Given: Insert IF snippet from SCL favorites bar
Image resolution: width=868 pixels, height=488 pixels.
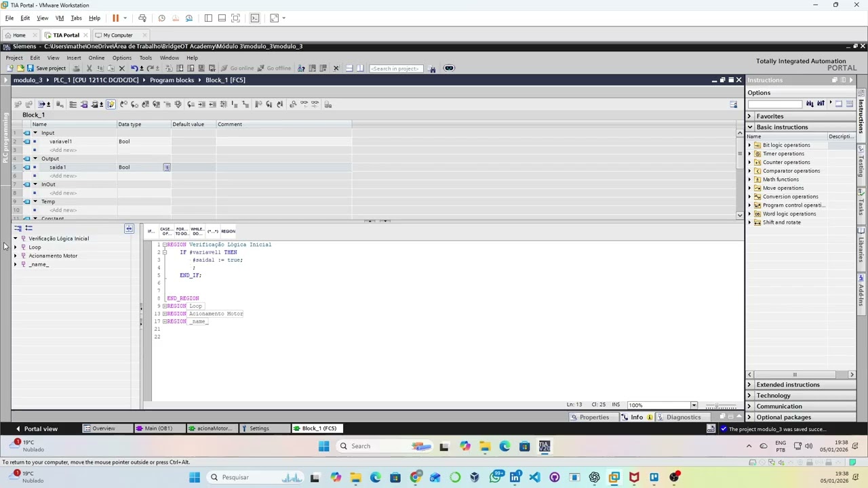Looking at the screenshot, I should (x=151, y=232).
